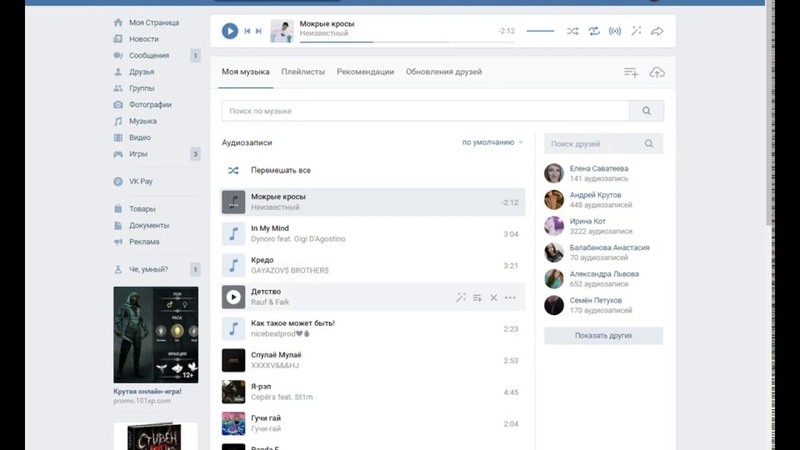Open Музыка in sidebar

[x=143, y=121]
